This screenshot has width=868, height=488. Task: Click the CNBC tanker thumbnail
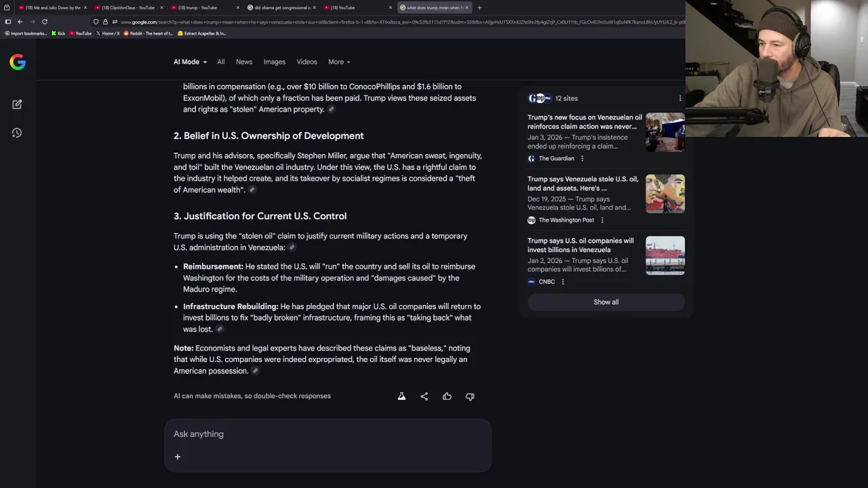point(665,256)
